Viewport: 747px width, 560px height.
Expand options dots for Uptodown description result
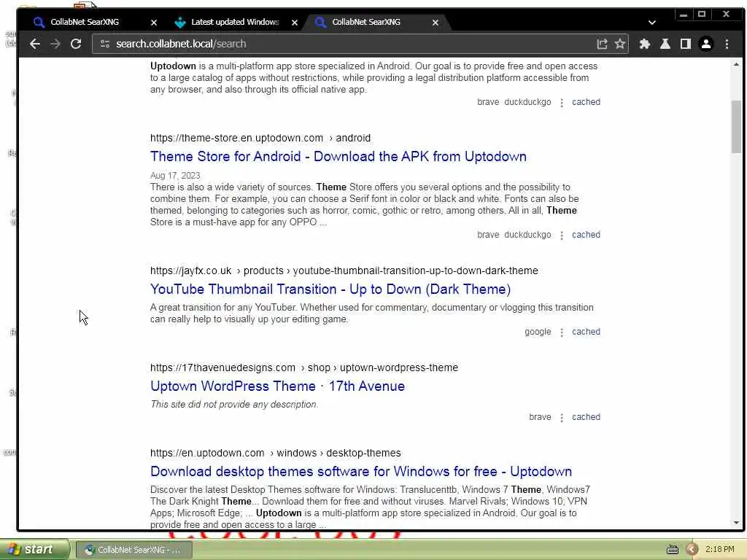pyautogui.click(x=562, y=103)
